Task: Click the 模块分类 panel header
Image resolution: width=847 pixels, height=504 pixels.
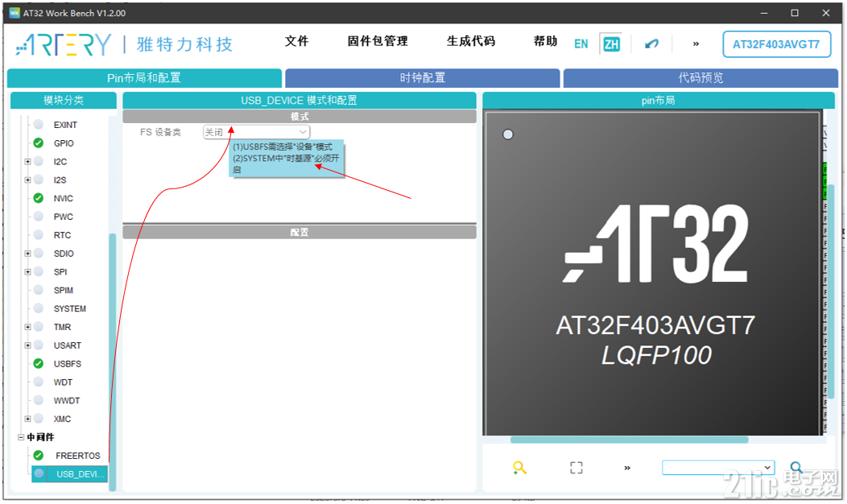Action: click(x=63, y=100)
